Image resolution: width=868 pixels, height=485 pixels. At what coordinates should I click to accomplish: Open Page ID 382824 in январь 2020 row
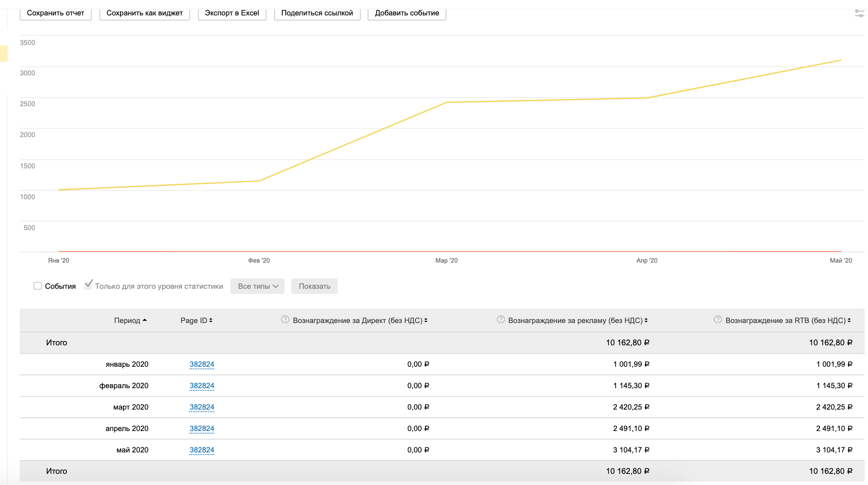tap(202, 364)
